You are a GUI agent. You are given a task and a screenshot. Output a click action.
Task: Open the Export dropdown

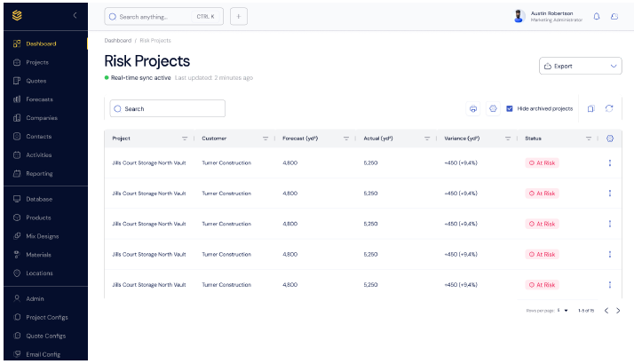[580, 66]
